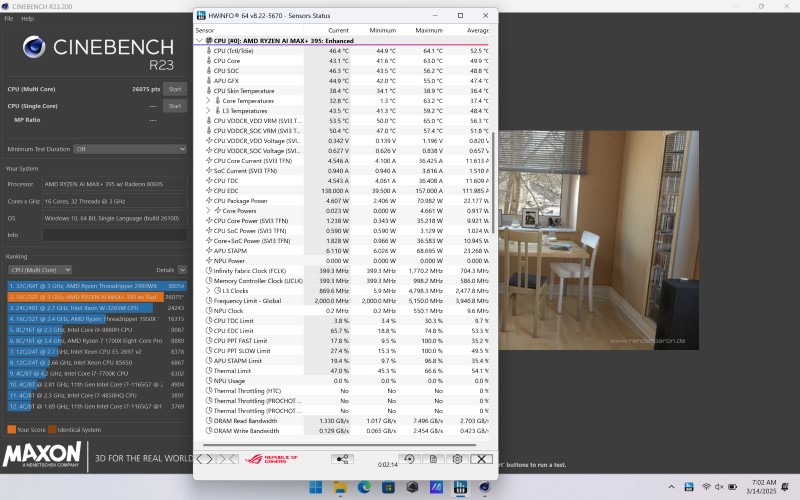
Task: Select the Memory Controller Clock (UCLK) row
Action: (x=342, y=281)
